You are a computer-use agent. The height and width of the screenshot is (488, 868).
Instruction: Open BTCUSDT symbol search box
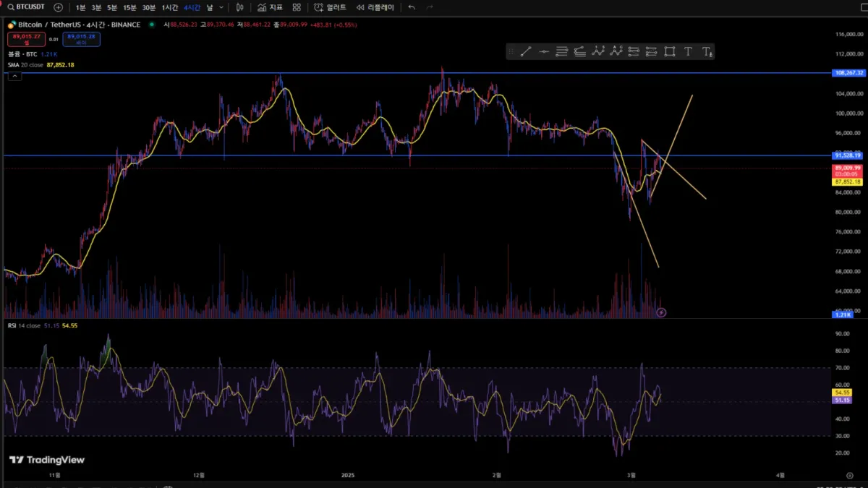(x=26, y=7)
